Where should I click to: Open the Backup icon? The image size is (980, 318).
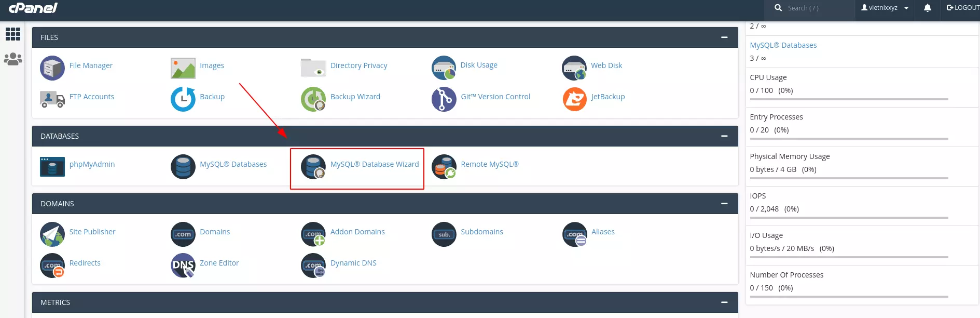[x=183, y=99]
